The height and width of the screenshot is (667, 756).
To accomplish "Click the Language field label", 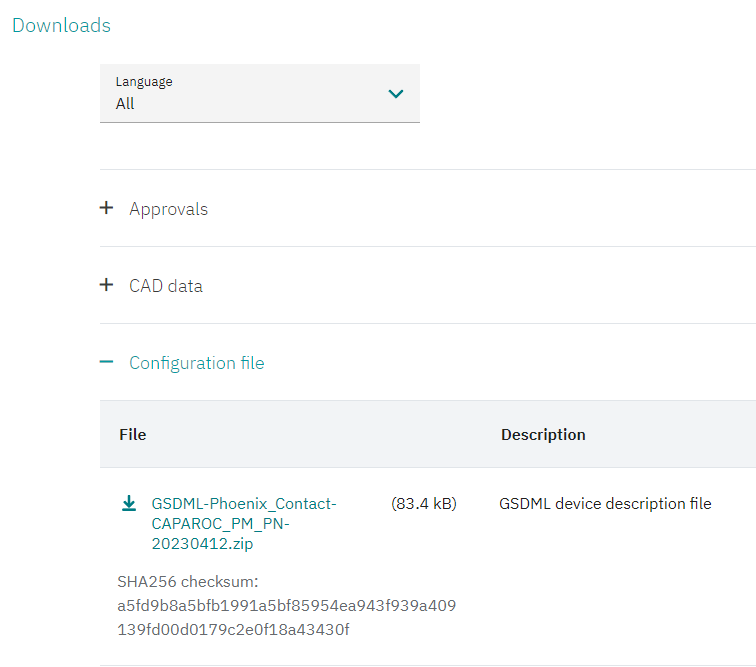I will tap(144, 81).
